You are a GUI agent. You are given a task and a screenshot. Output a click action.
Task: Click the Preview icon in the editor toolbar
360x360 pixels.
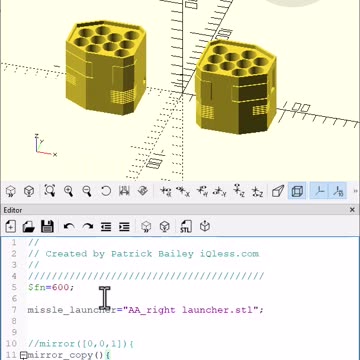click(x=146, y=227)
